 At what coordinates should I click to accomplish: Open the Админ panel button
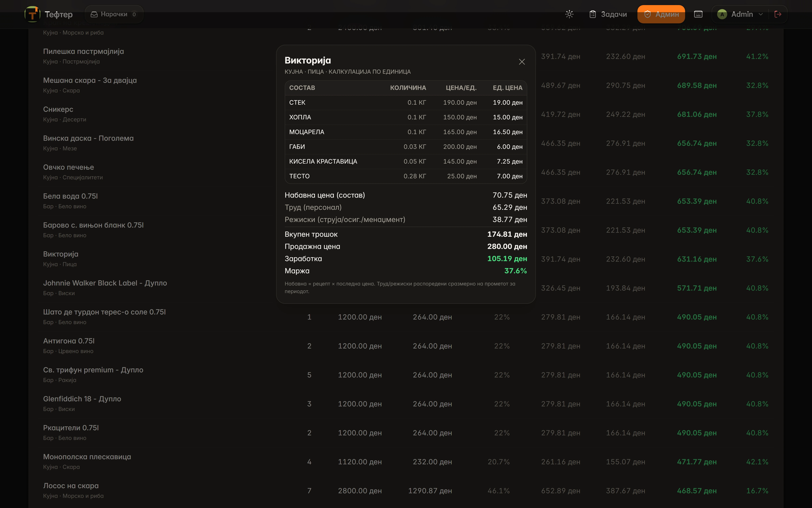[661, 14]
